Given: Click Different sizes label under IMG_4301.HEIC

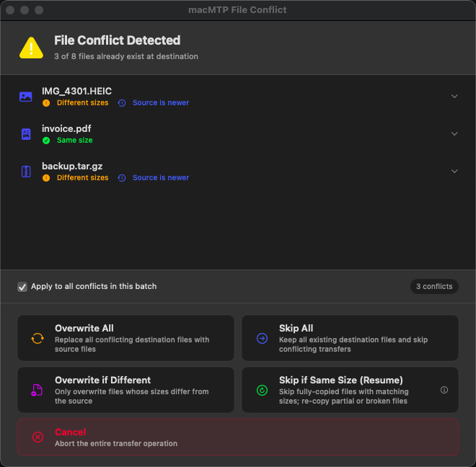Looking at the screenshot, I should [82, 103].
